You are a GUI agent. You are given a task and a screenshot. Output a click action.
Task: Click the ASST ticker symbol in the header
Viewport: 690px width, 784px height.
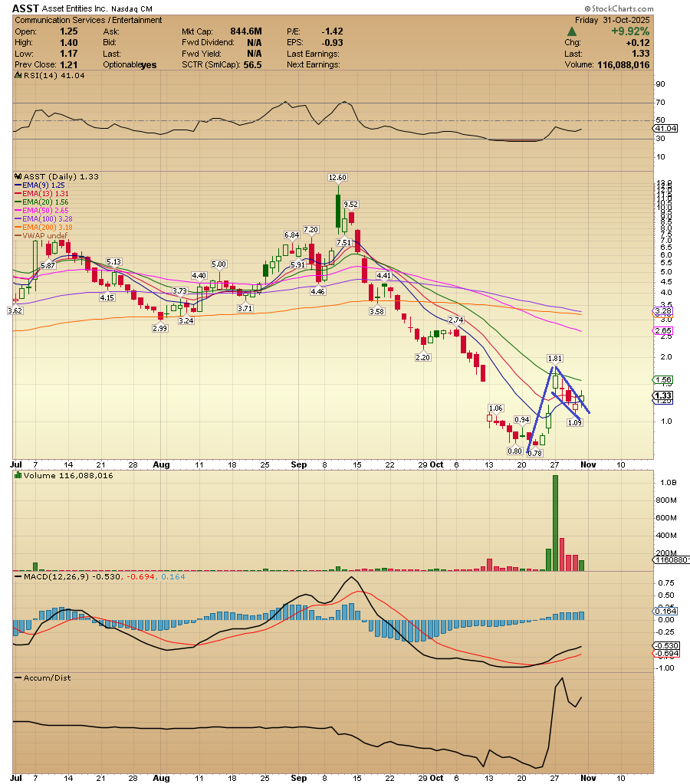[25, 8]
